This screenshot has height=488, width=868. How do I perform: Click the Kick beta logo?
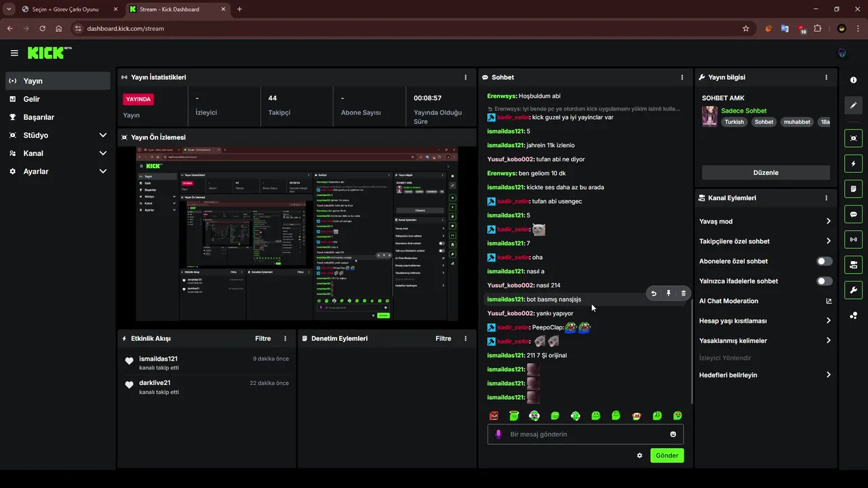[50, 53]
